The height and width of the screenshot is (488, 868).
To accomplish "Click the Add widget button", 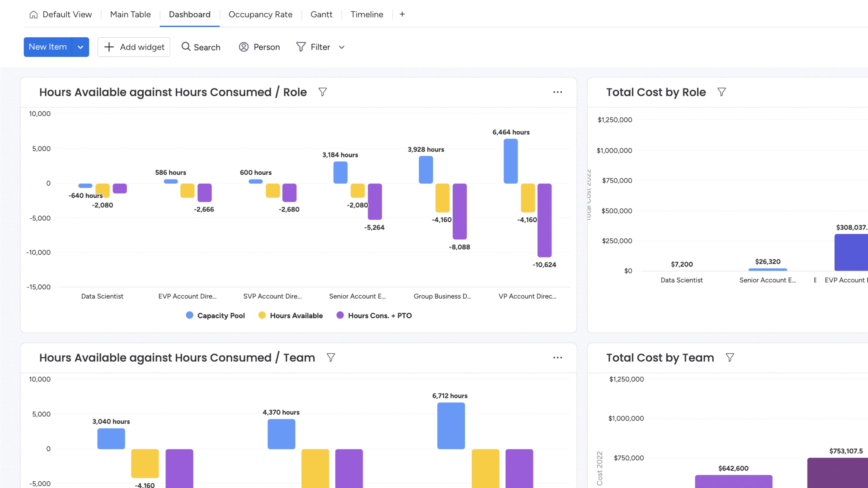I will pyautogui.click(x=134, y=47).
